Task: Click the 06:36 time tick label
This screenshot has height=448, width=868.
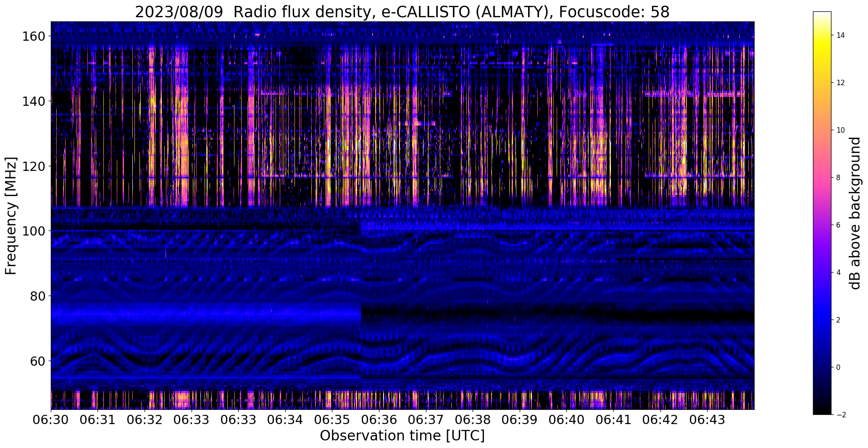Action: 379,420
